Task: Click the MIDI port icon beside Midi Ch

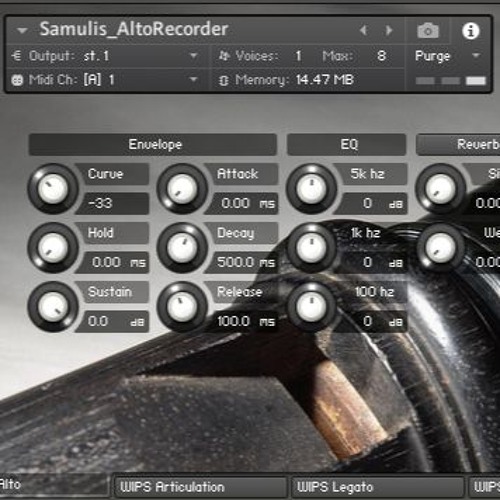Action: click(x=17, y=80)
